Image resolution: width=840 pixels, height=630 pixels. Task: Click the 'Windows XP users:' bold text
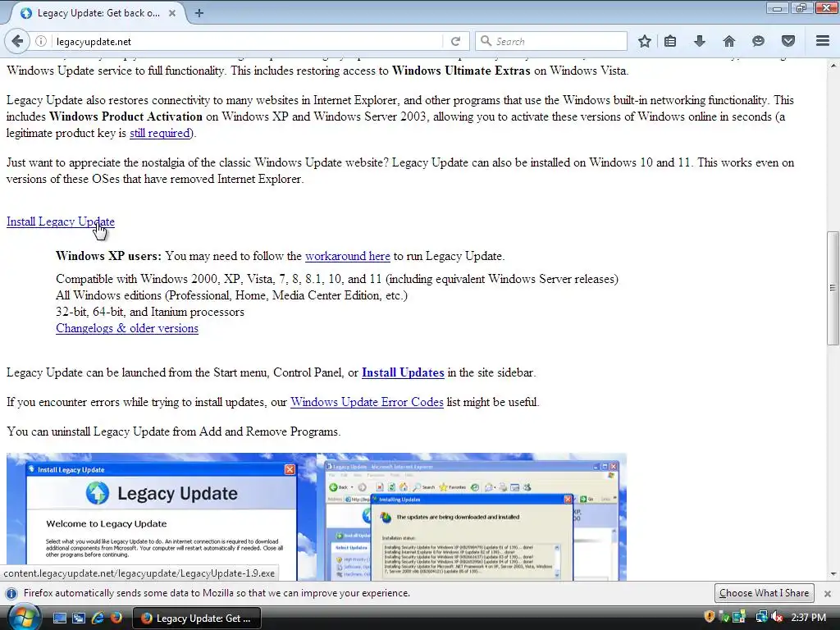pyautogui.click(x=108, y=256)
